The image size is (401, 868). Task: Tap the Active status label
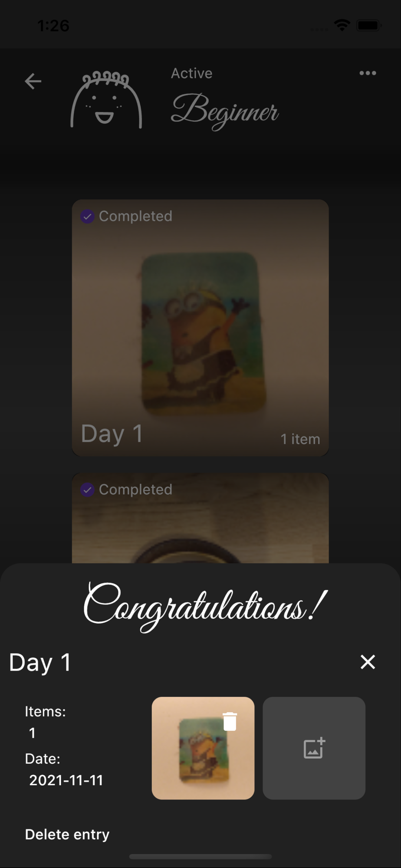pyautogui.click(x=191, y=73)
